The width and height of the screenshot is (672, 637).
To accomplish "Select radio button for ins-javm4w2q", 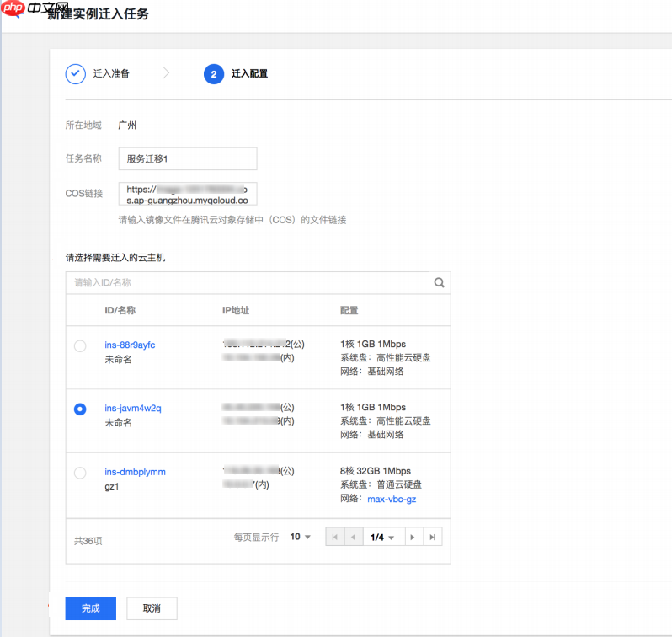I will click(x=80, y=409).
